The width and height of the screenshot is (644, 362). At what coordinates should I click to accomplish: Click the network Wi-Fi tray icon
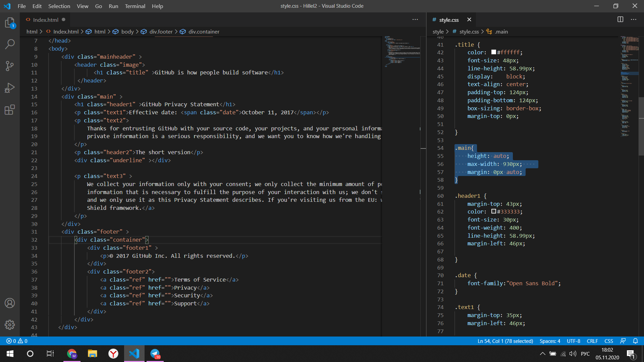[563, 354]
